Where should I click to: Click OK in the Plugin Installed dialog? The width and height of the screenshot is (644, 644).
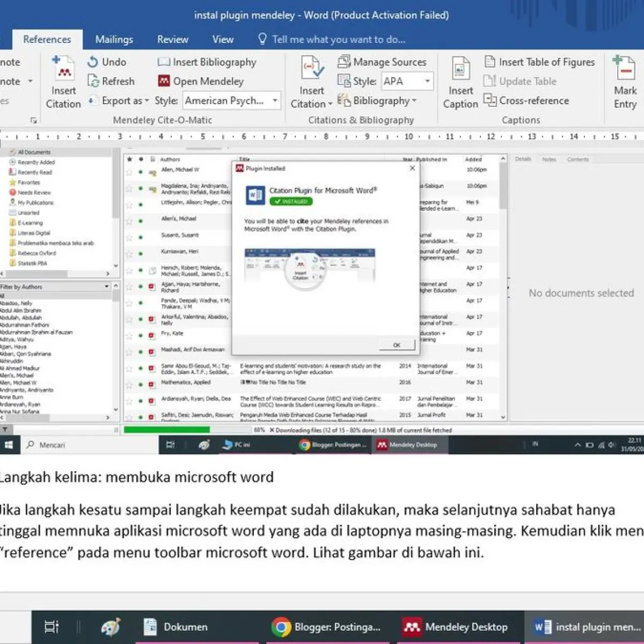(x=397, y=345)
